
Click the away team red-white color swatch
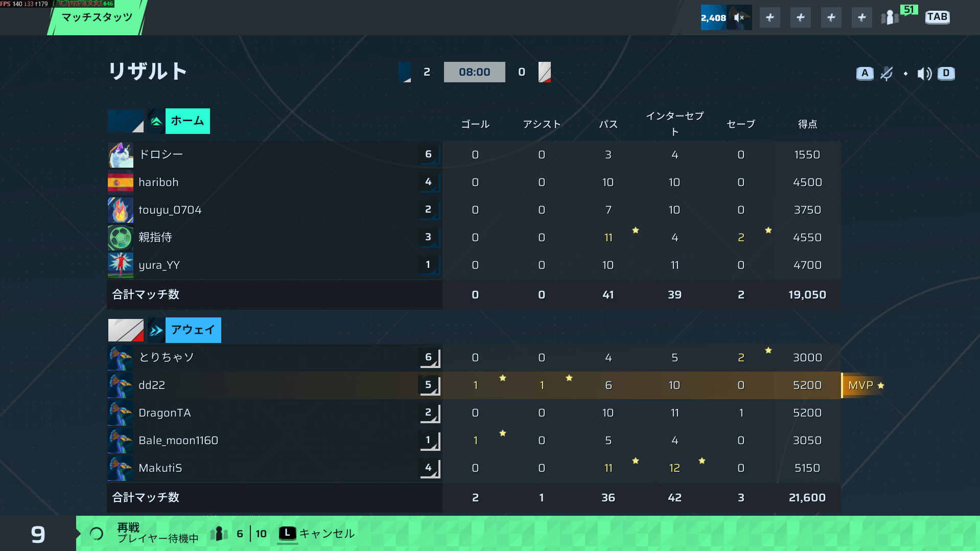point(126,330)
